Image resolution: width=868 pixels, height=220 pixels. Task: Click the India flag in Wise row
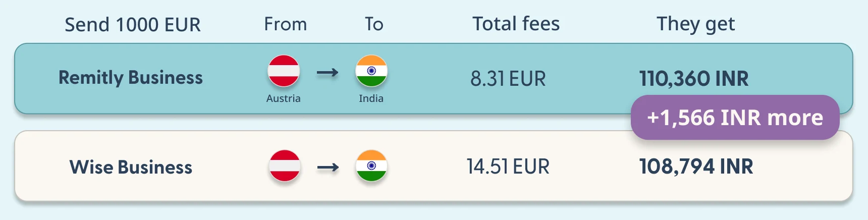click(371, 166)
